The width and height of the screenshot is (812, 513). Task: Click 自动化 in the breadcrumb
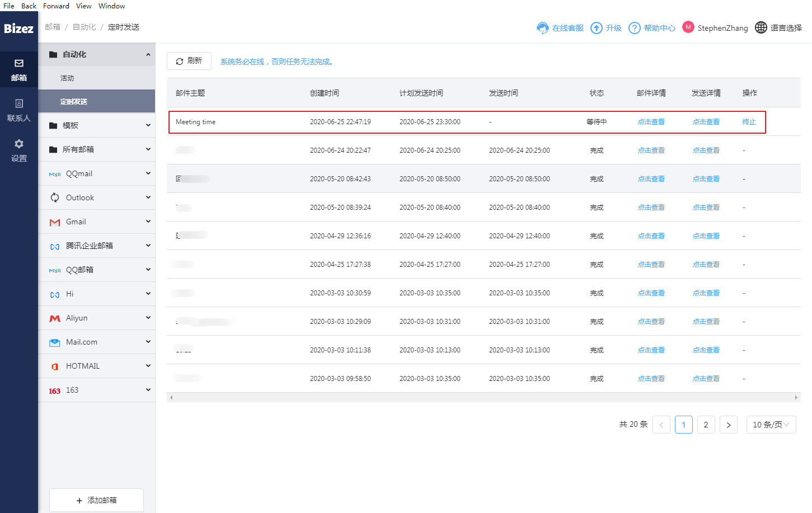85,27
